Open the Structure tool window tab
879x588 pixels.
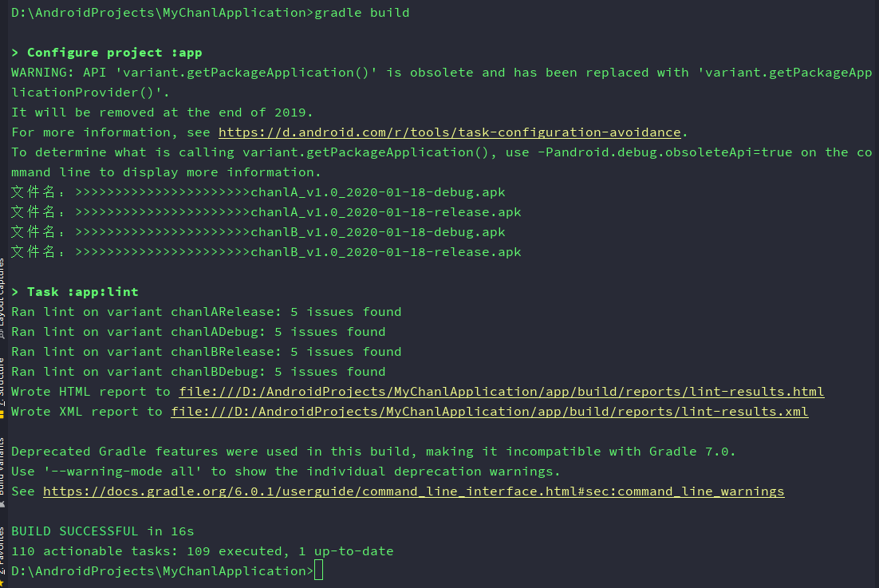coord(3,380)
